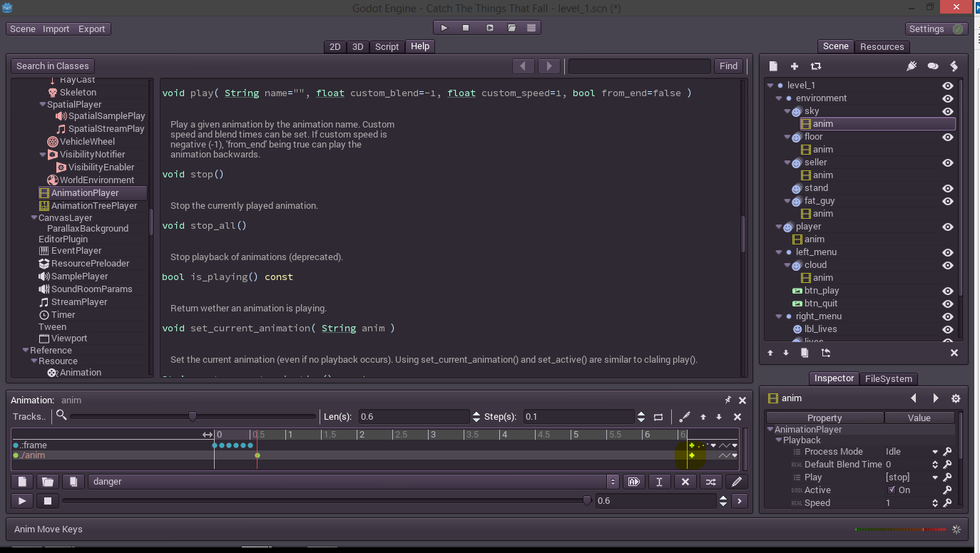The image size is (980, 553).
Task: Uncheck the Active On checkbox
Action: point(892,490)
